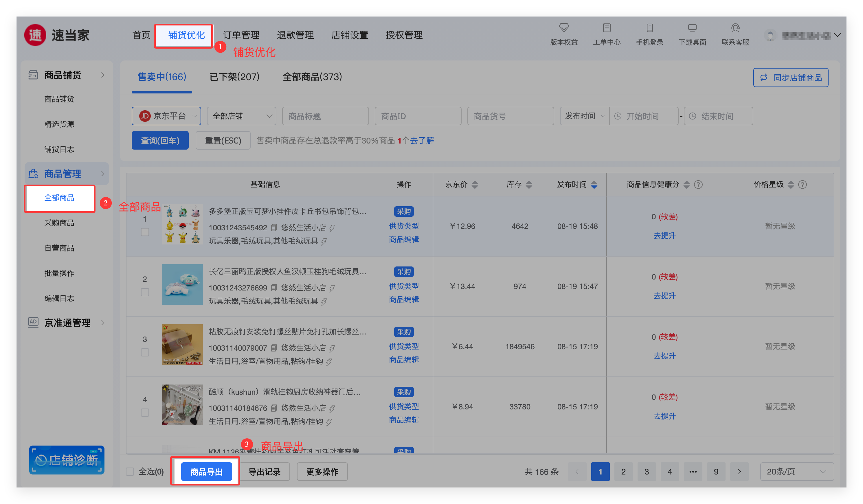Screen dimensions: 863x504
Task: Click the 商品标题 input field
Action: 325,116
